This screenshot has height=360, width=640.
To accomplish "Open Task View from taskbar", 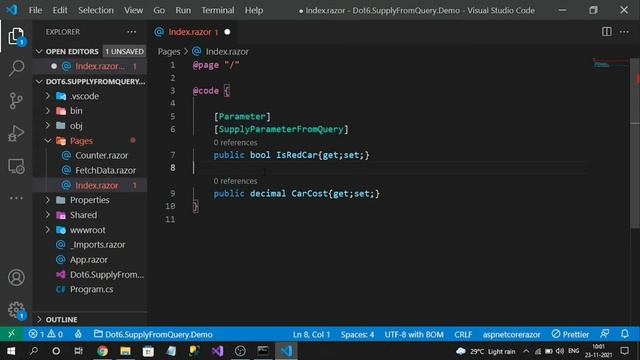I will 78,351.
